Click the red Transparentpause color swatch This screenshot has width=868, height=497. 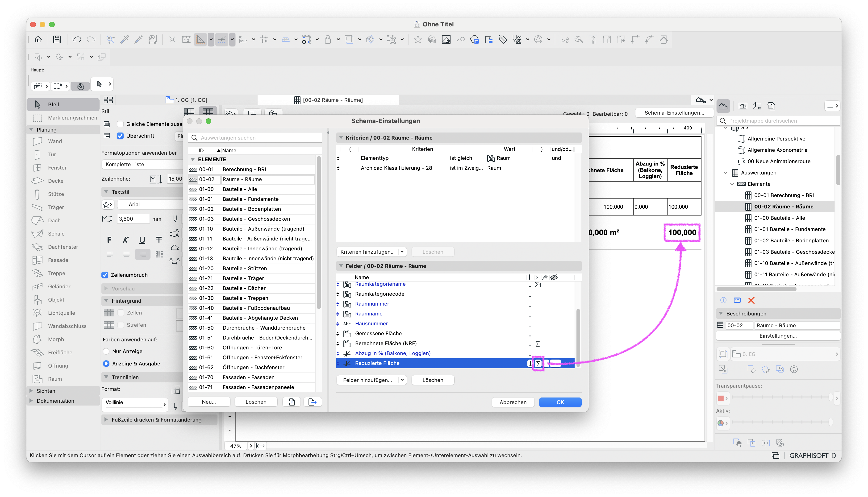coord(721,398)
